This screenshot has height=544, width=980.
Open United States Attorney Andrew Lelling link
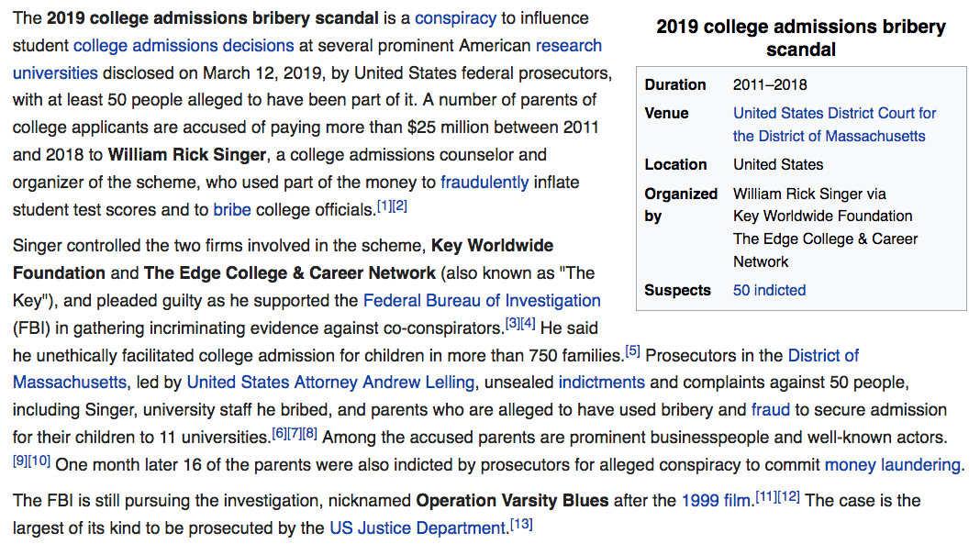(x=330, y=382)
